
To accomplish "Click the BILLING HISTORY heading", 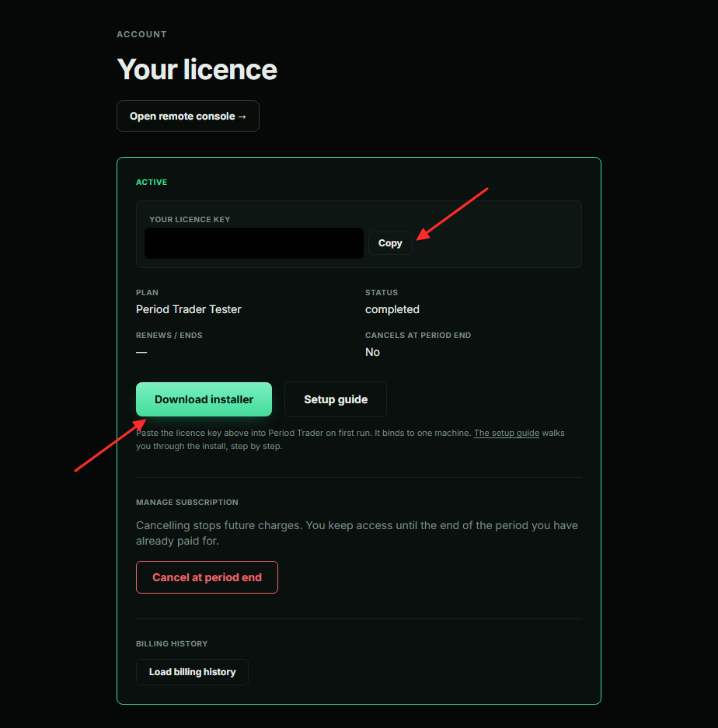I will point(172,643).
